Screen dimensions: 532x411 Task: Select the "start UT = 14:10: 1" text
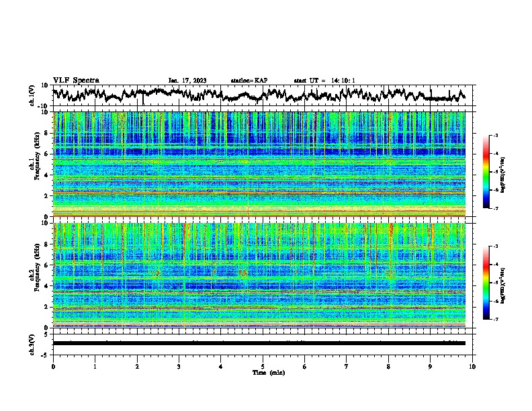(x=324, y=81)
